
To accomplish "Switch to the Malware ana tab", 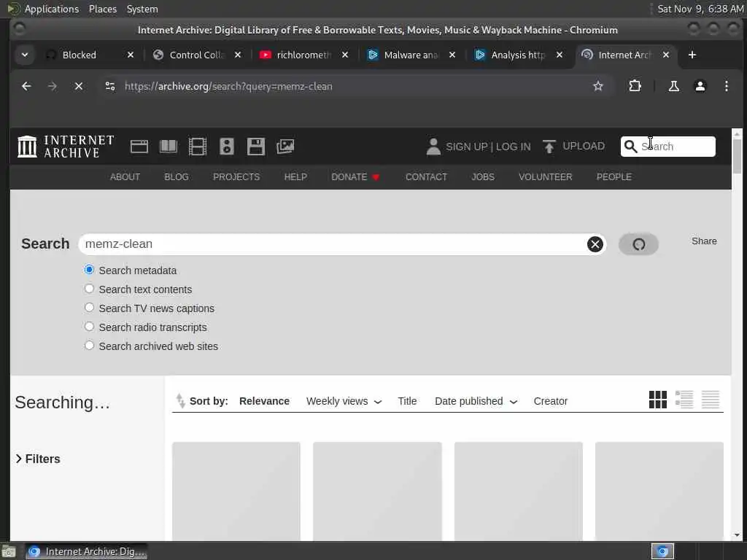I will click(411, 55).
